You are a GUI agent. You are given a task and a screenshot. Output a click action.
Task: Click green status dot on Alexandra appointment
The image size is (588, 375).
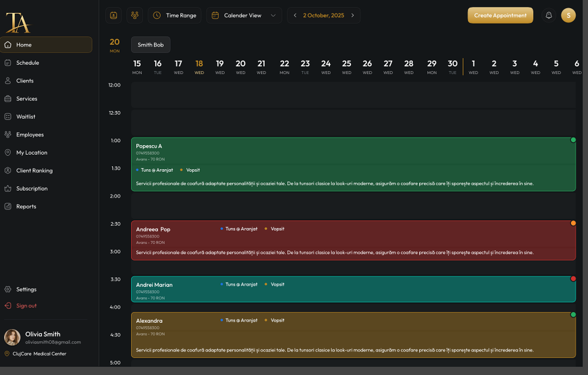tap(573, 315)
